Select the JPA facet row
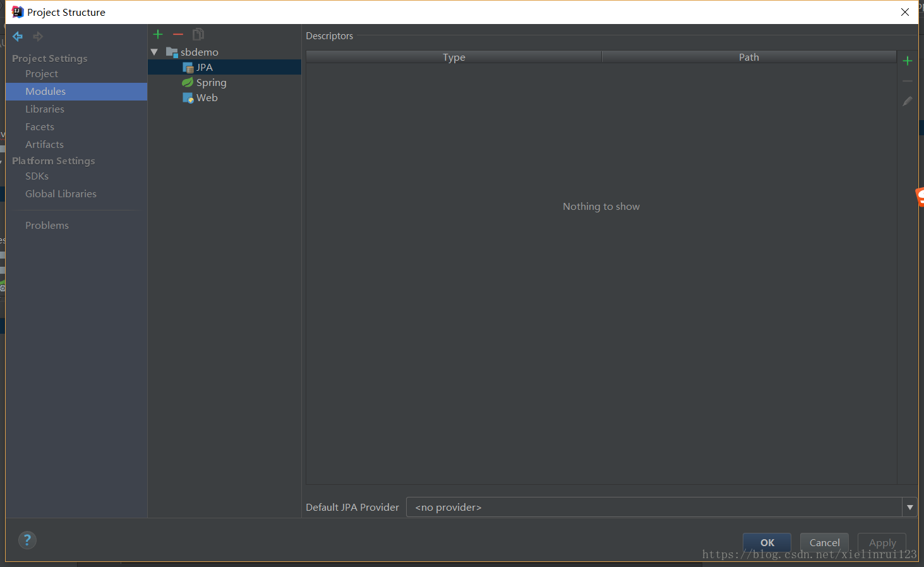This screenshot has width=924, height=567. 224,67
